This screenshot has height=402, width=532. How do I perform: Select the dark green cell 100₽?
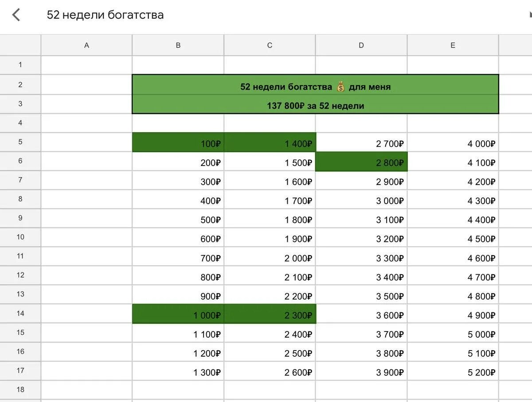pyautogui.click(x=178, y=142)
